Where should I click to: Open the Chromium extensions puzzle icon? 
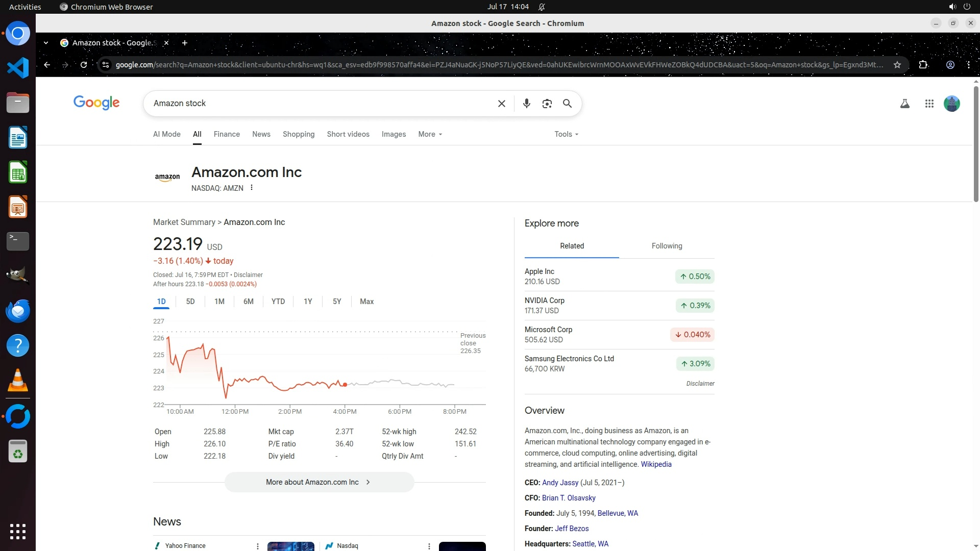(923, 65)
